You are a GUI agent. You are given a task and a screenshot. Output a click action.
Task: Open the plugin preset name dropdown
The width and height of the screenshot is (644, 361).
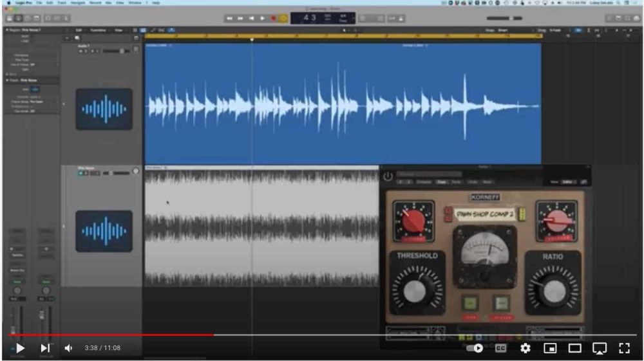click(429, 174)
